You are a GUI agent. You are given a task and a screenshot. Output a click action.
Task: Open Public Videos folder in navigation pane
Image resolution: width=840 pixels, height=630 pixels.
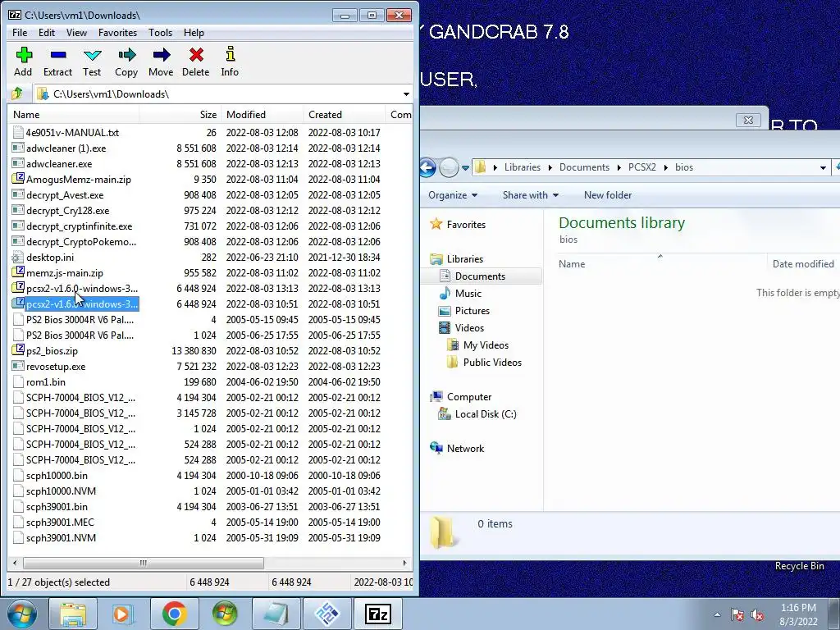click(492, 362)
